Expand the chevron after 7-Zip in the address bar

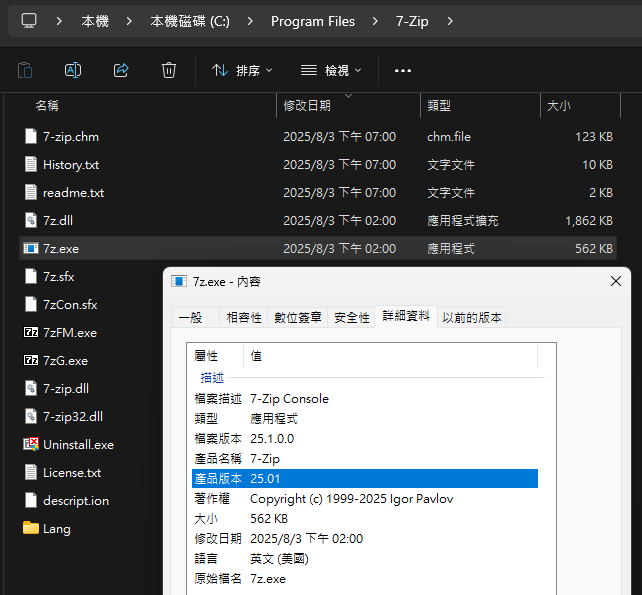[451, 21]
